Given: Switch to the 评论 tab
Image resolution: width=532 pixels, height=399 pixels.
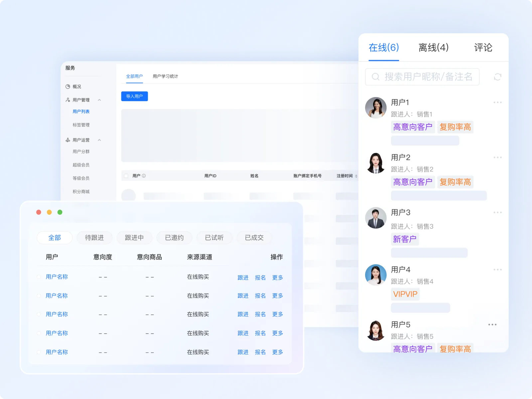Looking at the screenshot, I should [483, 48].
